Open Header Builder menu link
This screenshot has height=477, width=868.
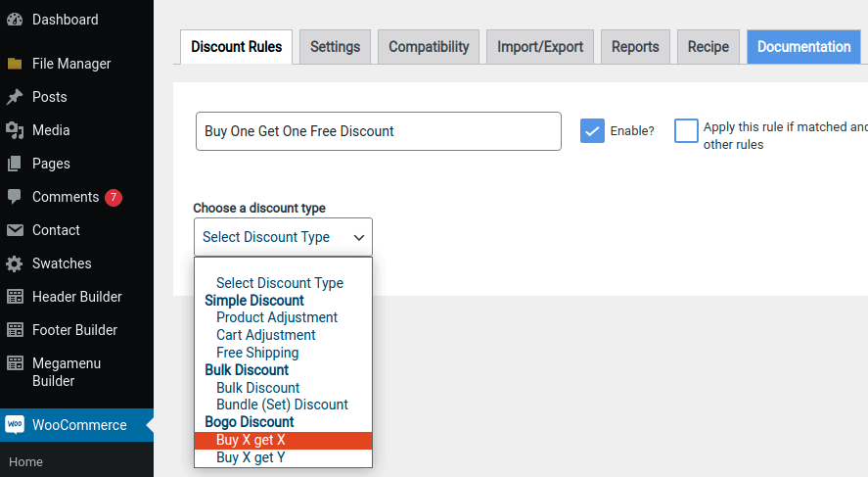pos(76,297)
